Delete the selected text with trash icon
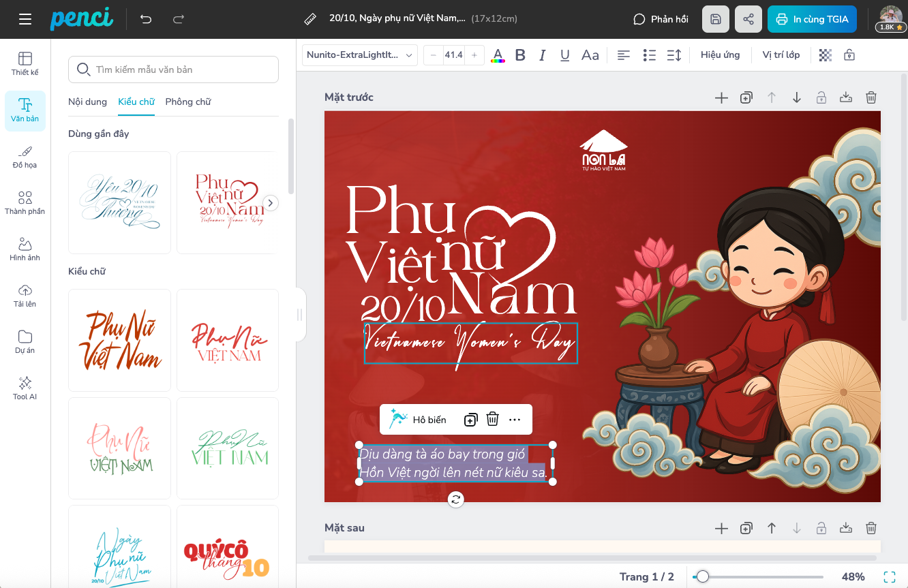 (493, 419)
